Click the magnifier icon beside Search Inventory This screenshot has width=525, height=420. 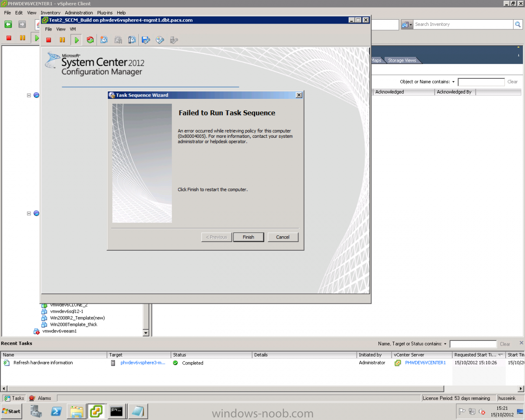pos(519,24)
